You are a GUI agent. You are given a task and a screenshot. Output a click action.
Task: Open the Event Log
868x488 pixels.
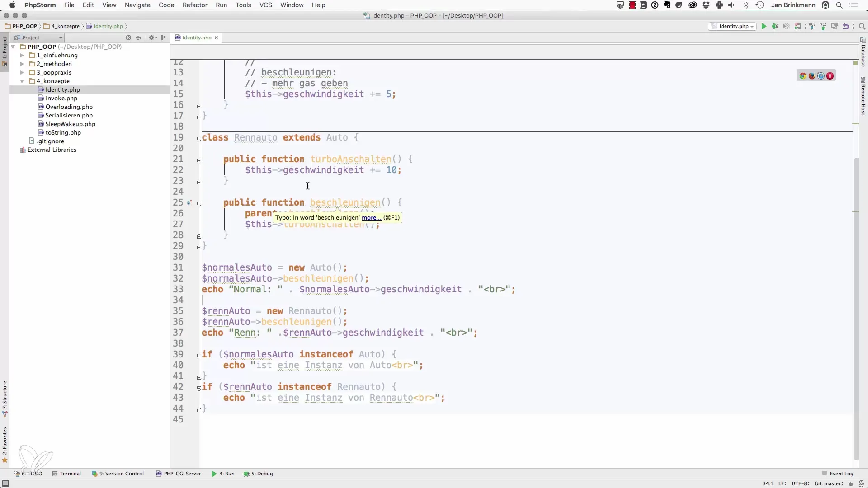tap(837, 474)
